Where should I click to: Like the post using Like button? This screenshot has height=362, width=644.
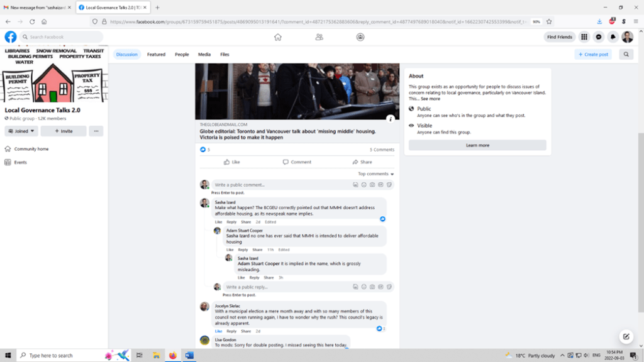231,162
